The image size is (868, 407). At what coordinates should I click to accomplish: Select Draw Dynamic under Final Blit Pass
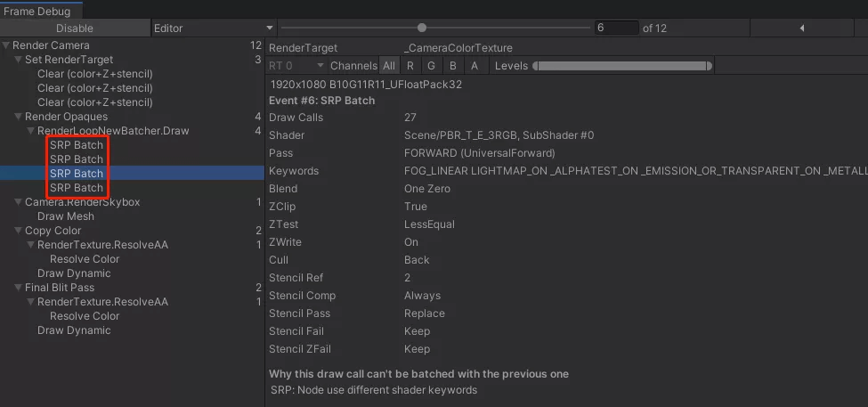(74, 330)
